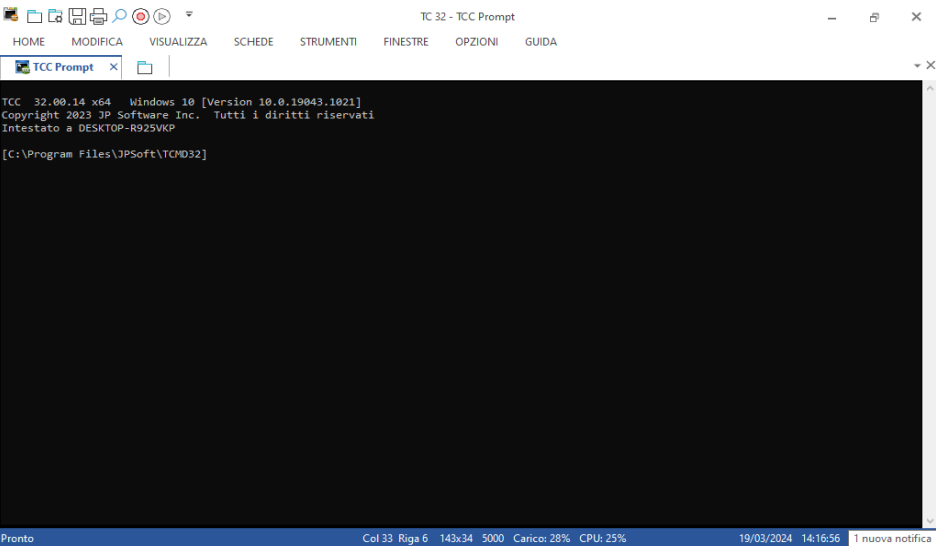Click the floppy disk save icon
This screenshot has height=546, width=936.
coord(77,16)
